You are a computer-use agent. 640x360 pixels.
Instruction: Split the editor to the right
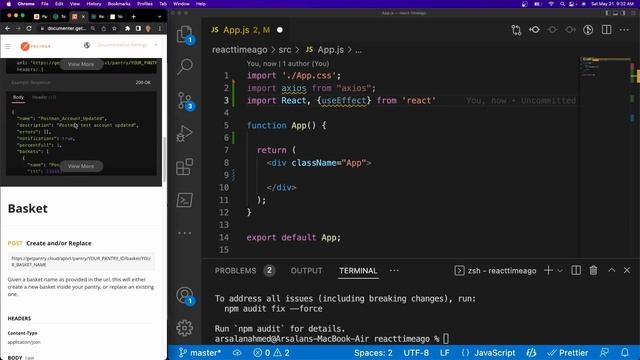[x=607, y=30]
